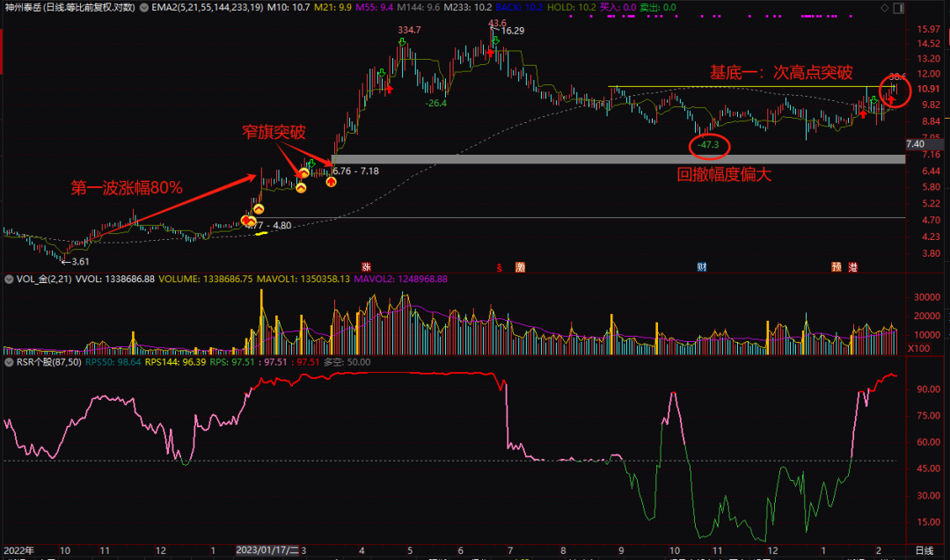Click the HOLD: 10.2 value
Image resolution: width=950 pixels, height=560 pixels.
(x=572, y=8)
